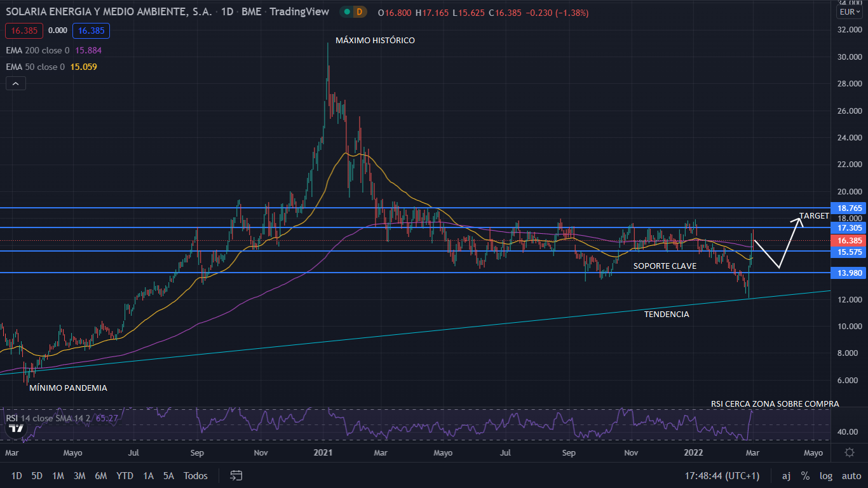Open the timezone menu showing 17:48:44 (UTC+1)
This screenshot has width=868, height=488.
click(721, 475)
